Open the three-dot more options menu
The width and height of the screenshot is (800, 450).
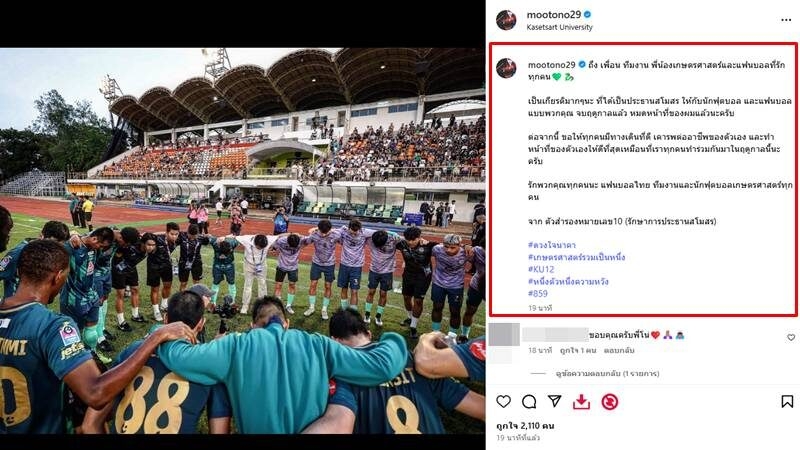click(x=786, y=20)
